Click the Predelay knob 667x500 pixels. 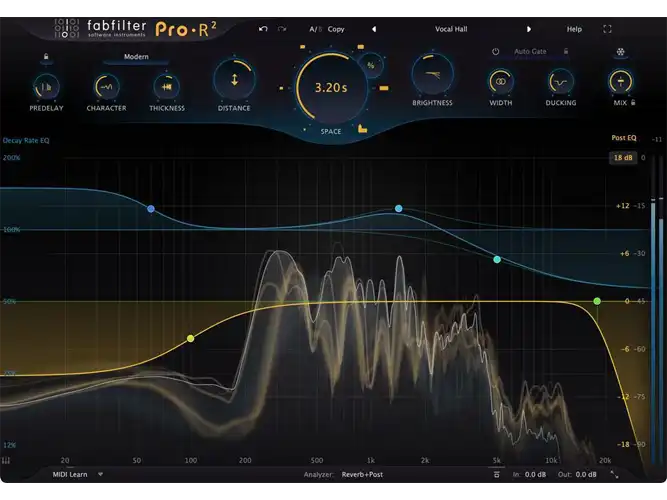(46, 87)
